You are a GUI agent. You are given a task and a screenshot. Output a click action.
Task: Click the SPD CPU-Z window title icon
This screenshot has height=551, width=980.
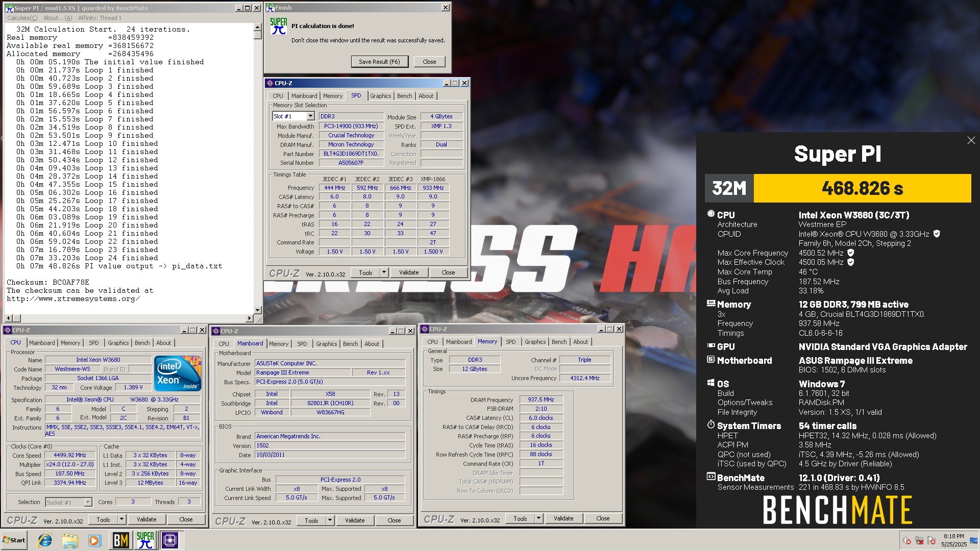(270, 83)
